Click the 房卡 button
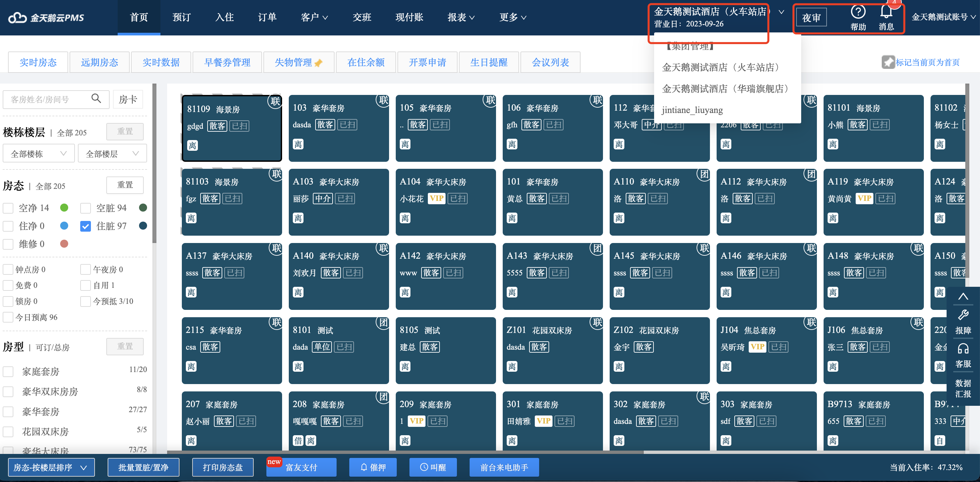Screen dimensions: 980x482 [128, 99]
